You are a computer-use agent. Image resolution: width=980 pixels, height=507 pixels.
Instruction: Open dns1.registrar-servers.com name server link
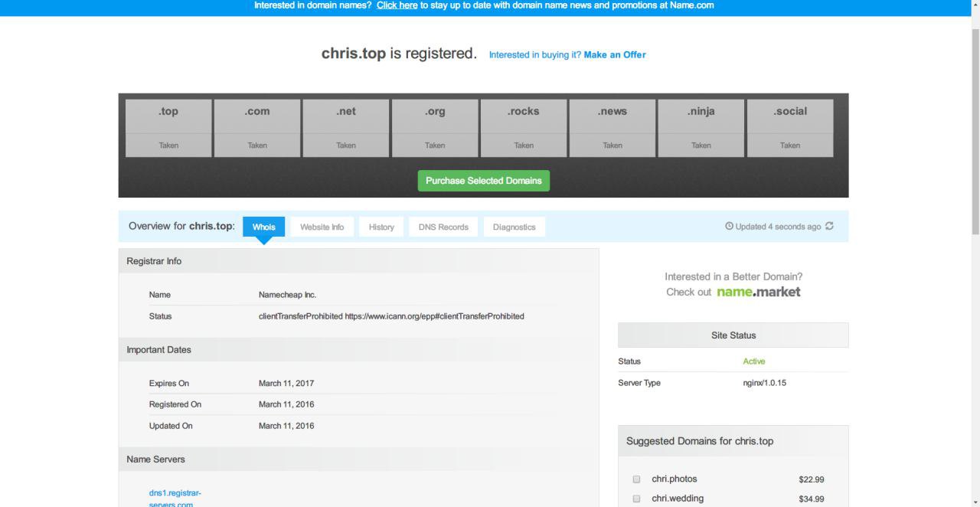(x=175, y=499)
